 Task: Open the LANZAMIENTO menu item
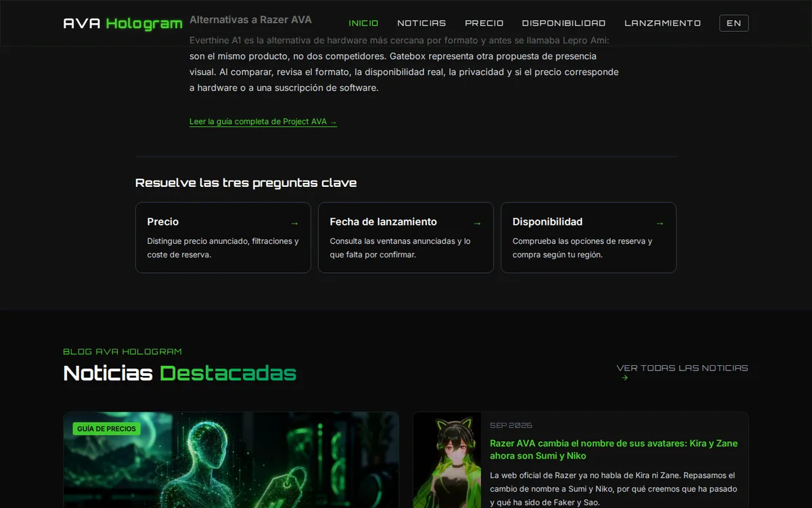pyautogui.click(x=662, y=23)
